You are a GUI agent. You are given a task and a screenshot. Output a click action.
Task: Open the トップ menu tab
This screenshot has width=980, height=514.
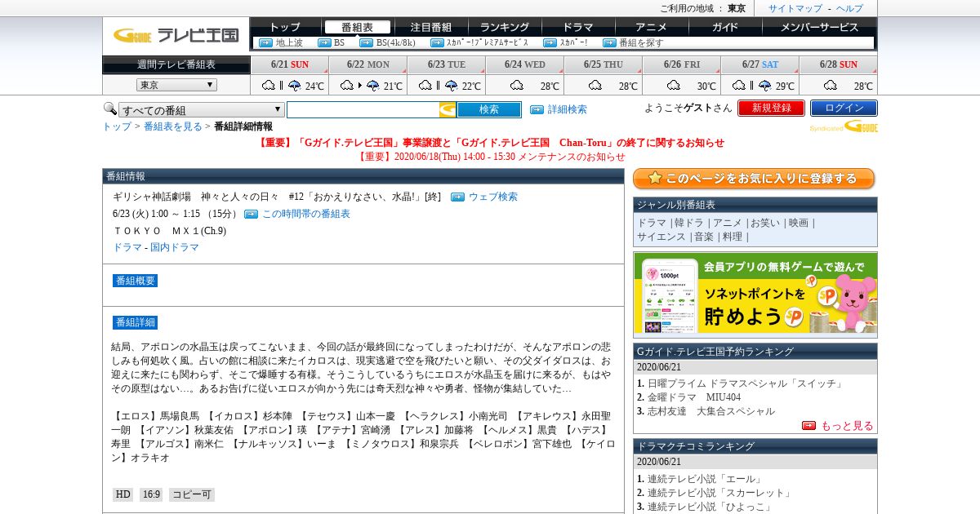pyautogui.click(x=285, y=27)
